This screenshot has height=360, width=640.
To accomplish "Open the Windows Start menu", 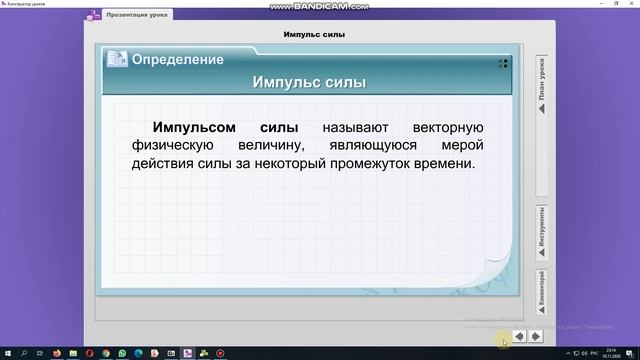I will 7,353.
